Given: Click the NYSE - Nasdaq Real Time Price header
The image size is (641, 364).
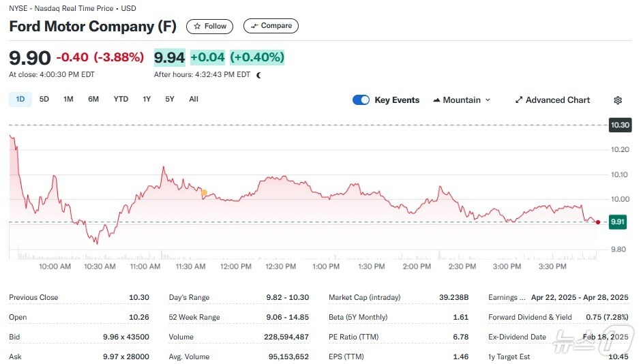Looking at the screenshot, I should (72, 8).
